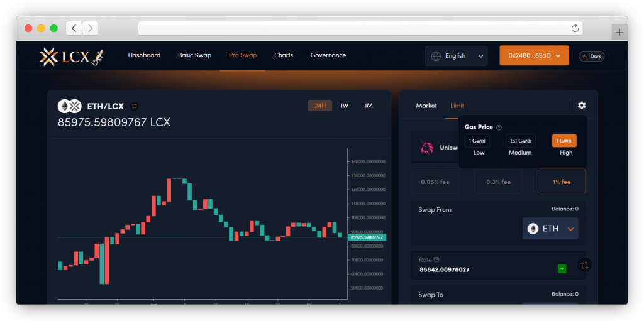Image resolution: width=644 pixels, height=321 pixels.
Task: Toggle the Dark theme switch
Action: [591, 57]
